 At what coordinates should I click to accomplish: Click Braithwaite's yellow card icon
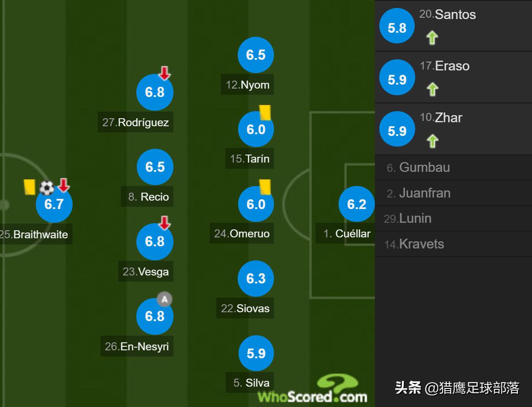point(30,186)
